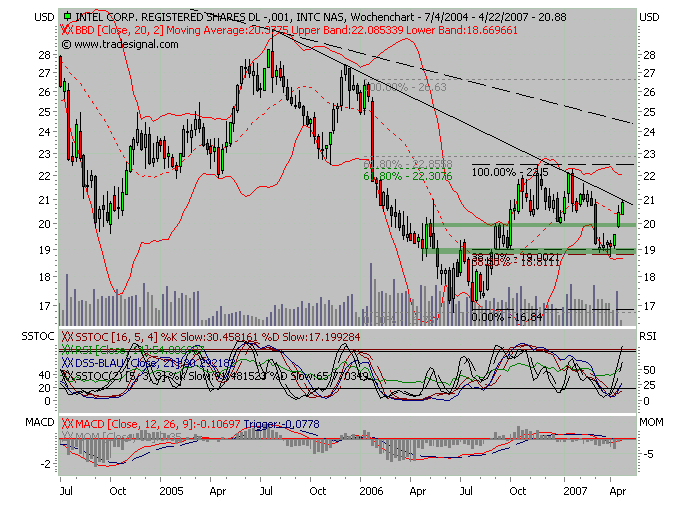695x508 pixels.
Task: Click the XX marker before SSTOC(2)
Action: pos(67,376)
